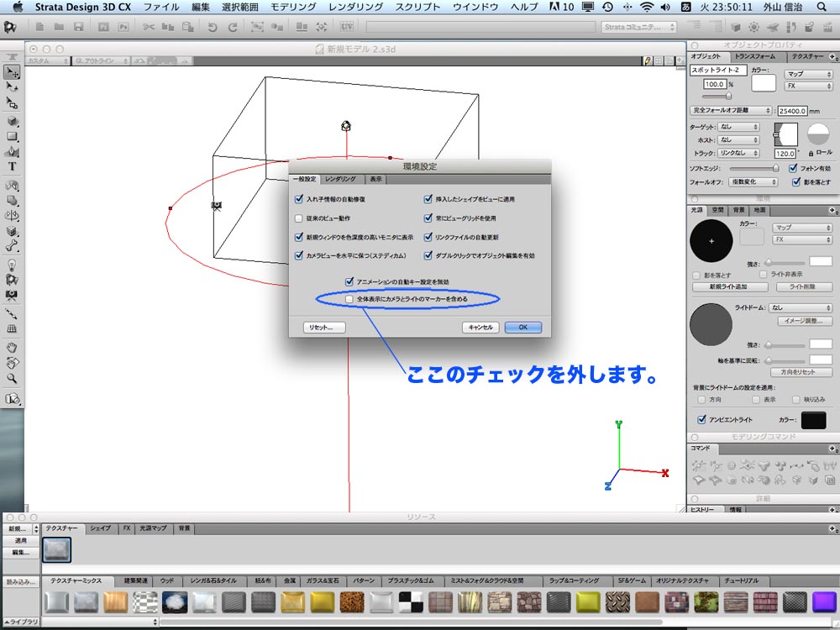
Task: Select the Hand pan tool
Action: coord(12,348)
